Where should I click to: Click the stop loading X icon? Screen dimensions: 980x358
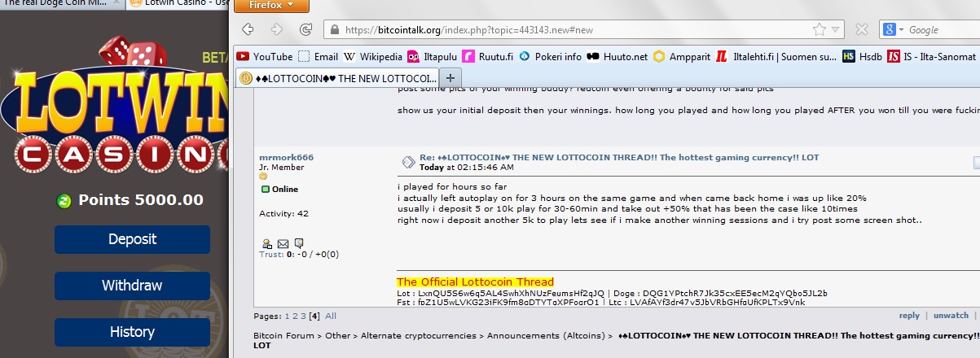point(861,30)
